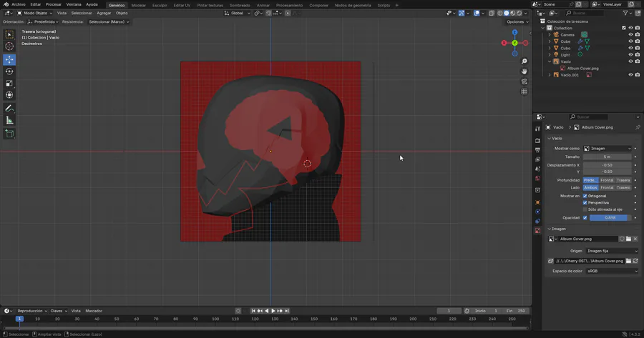Screen dimensions: 644x338
Task: Open the Render properties tab
Action: click(537, 141)
